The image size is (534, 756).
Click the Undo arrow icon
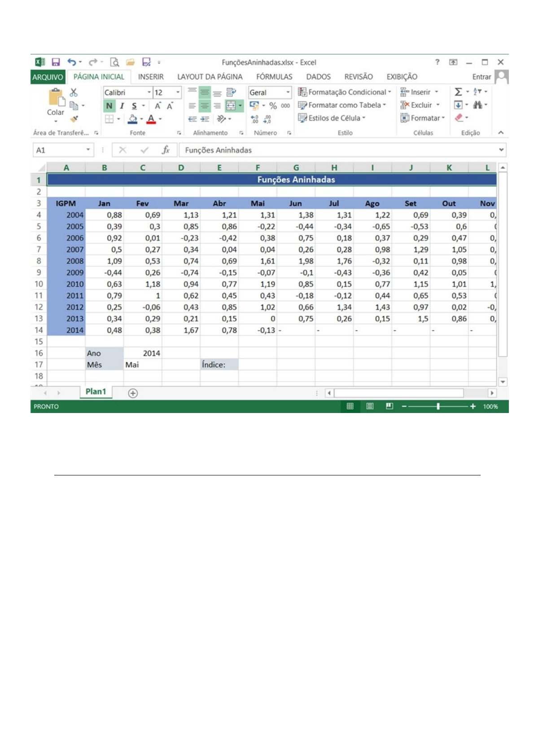71,62
